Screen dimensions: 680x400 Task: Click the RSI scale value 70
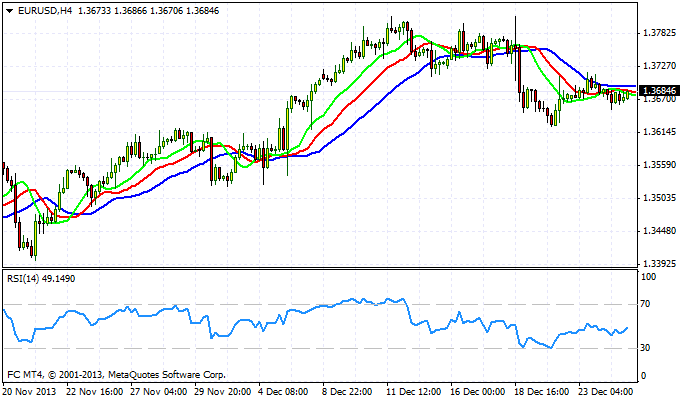(x=645, y=304)
